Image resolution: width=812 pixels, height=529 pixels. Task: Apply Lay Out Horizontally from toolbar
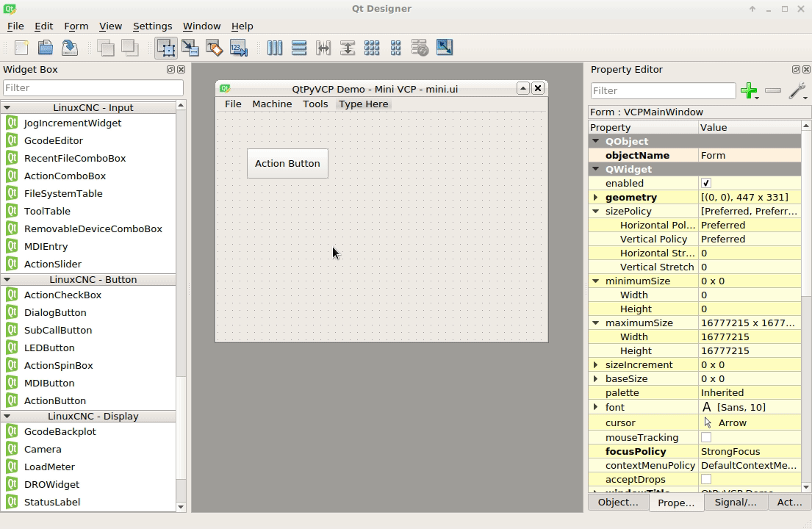tap(275, 48)
